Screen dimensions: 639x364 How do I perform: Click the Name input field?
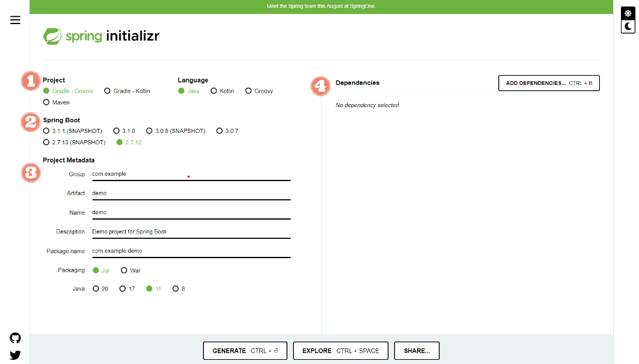191,213
